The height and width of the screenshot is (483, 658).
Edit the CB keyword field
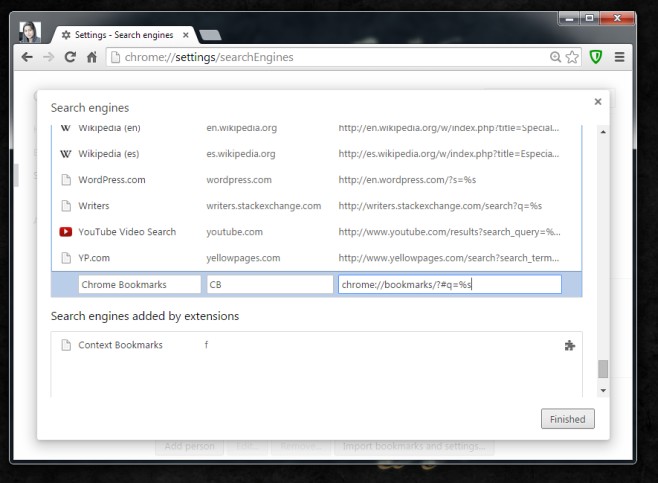click(x=270, y=285)
